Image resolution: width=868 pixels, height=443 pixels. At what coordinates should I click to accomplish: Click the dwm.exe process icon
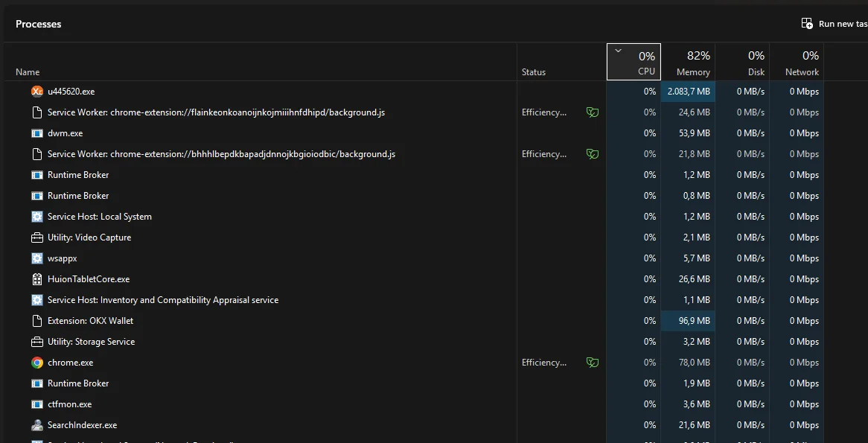(x=37, y=133)
